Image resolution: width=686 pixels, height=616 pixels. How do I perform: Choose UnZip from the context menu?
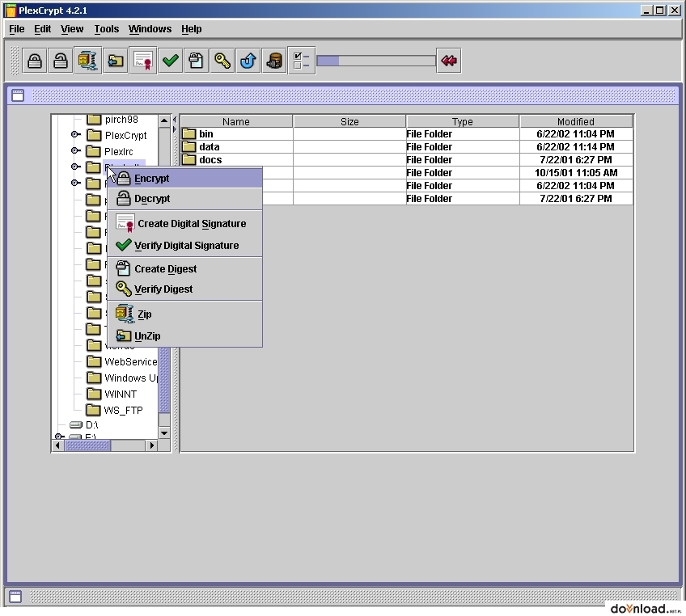[x=185, y=335]
